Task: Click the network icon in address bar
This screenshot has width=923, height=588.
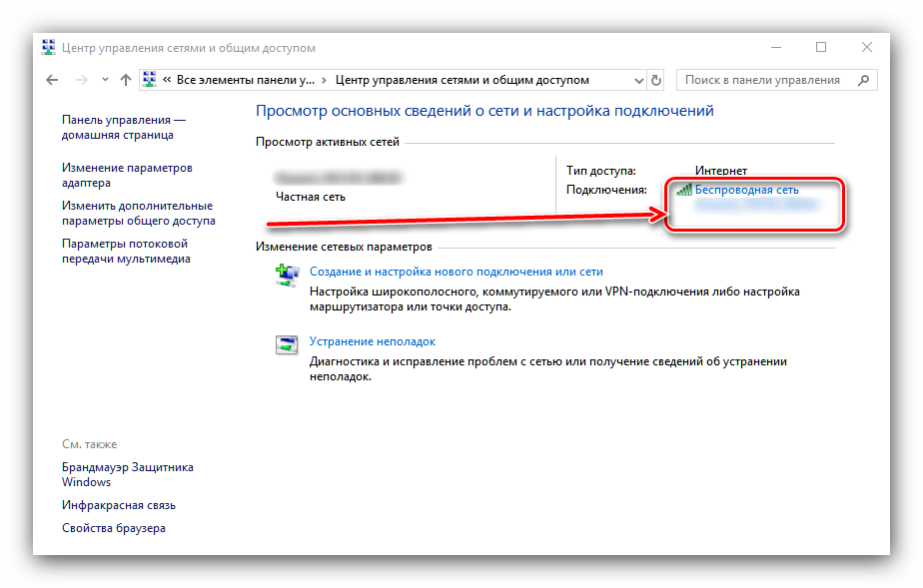Action: 150,80
